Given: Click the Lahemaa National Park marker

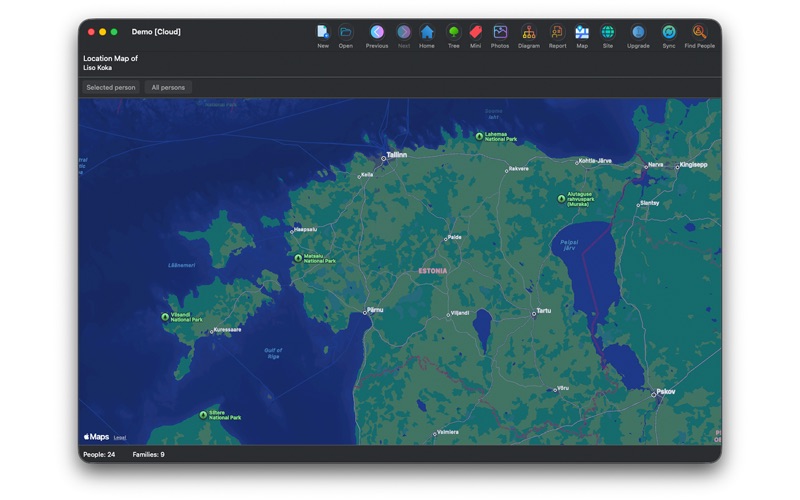Looking at the screenshot, I should coord(479,136).
